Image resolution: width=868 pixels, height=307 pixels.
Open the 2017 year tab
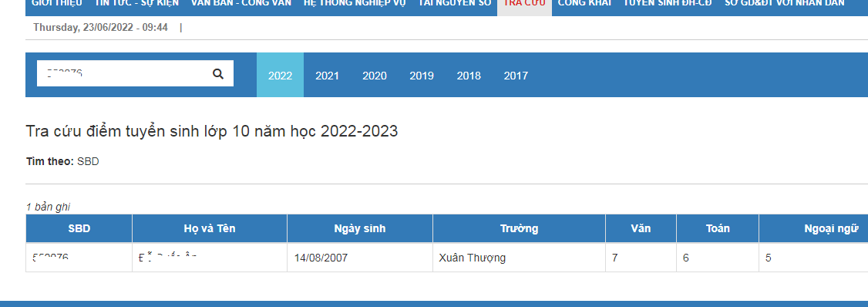pos(516,76)
